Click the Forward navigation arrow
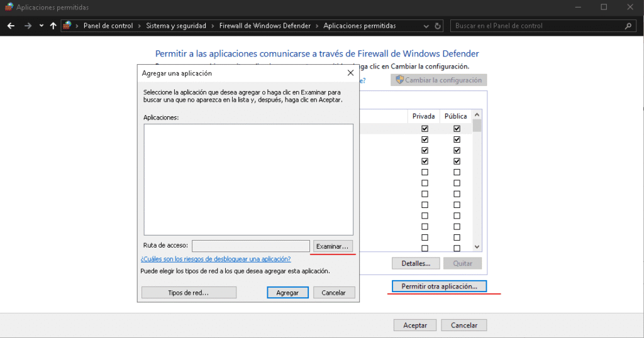The height and width of the screenshot is (338, 644). (x=28, y=26)
